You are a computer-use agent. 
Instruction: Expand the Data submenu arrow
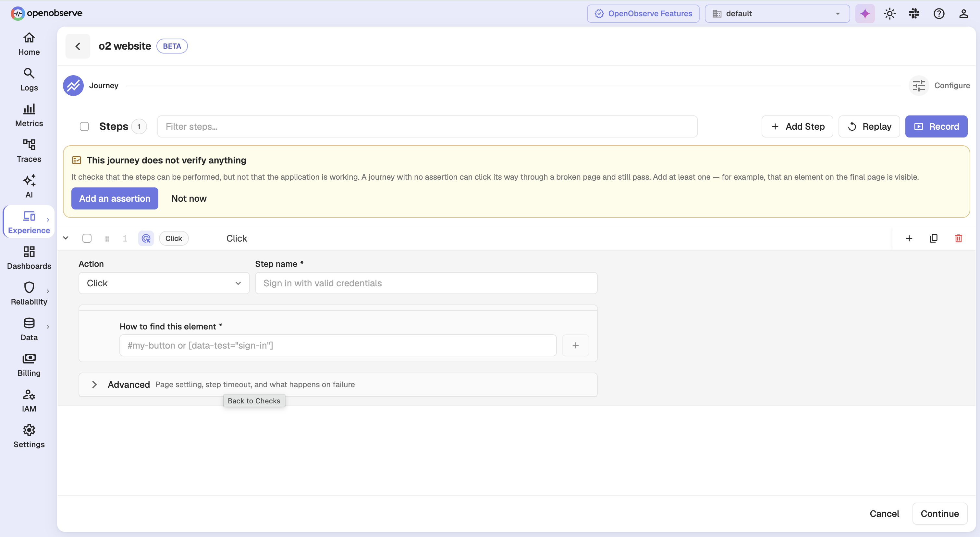(48, 327)
